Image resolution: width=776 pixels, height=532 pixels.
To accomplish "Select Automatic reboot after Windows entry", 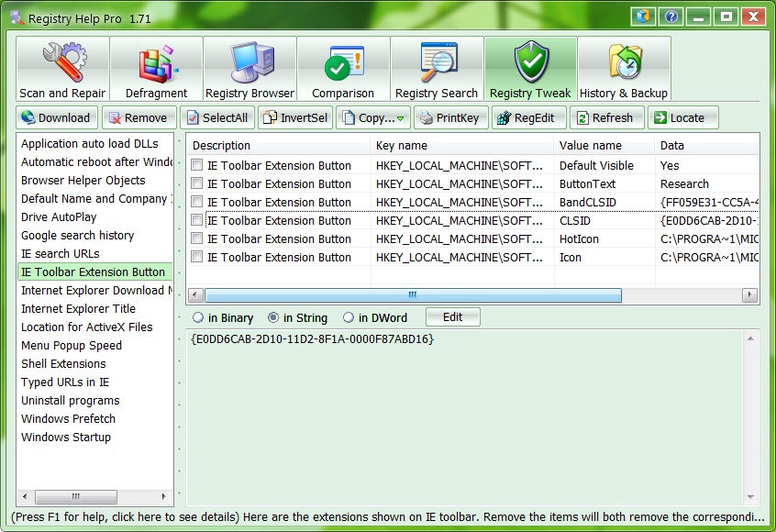I will pyautogui.click(x=96, y=161).
